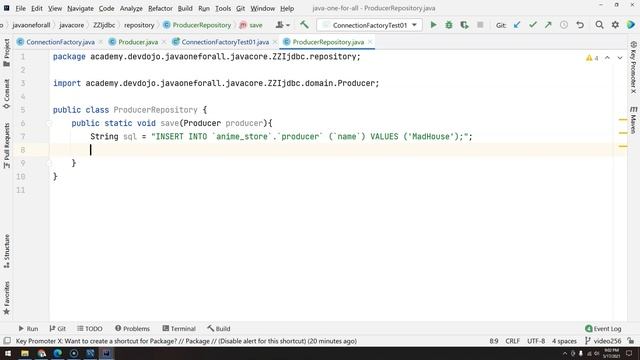
Task: Show Git history clock icon
Action: tap(564, 25)
